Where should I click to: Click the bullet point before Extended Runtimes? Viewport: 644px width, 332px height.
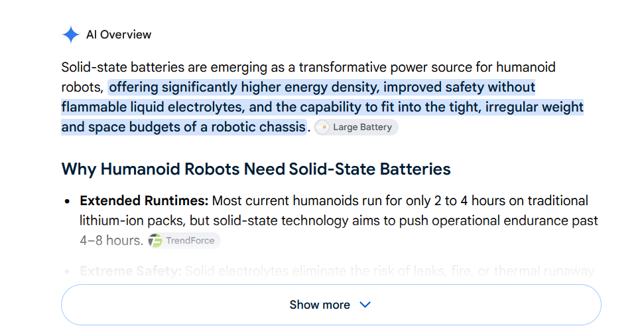[68, 201]
